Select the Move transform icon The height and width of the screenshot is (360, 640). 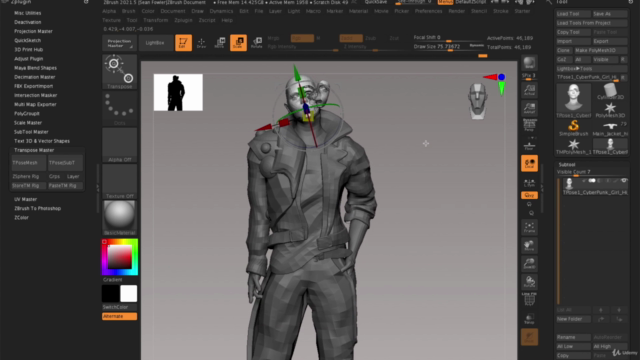[x=220, y=42]
